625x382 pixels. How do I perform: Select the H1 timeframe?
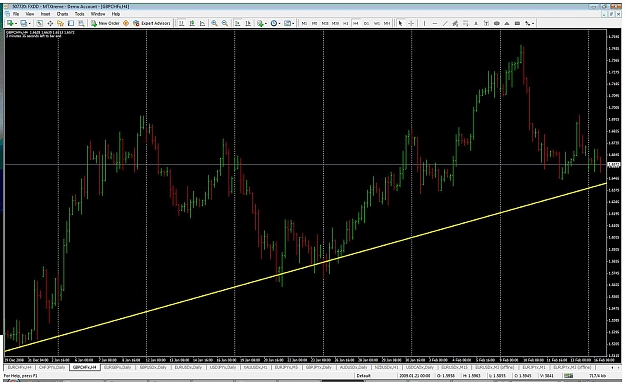(x=346, y=23)
